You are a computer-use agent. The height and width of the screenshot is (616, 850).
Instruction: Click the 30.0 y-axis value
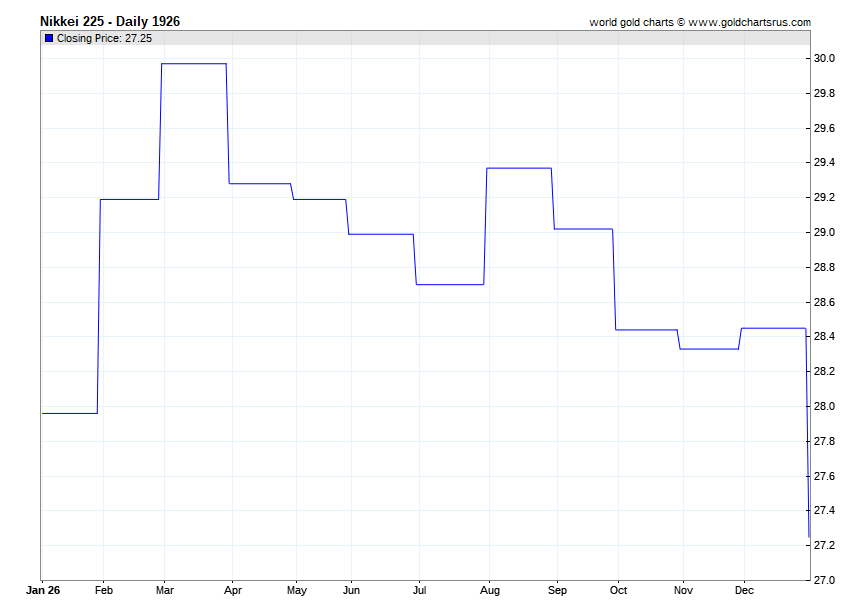(x=824, y=59)
